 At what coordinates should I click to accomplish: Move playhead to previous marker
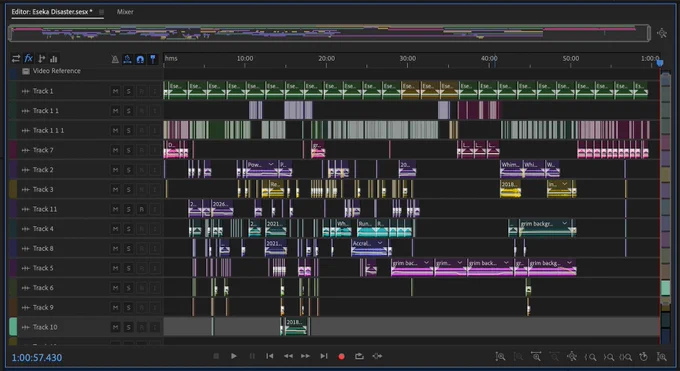pyautogui.click(x=270, y=356)
